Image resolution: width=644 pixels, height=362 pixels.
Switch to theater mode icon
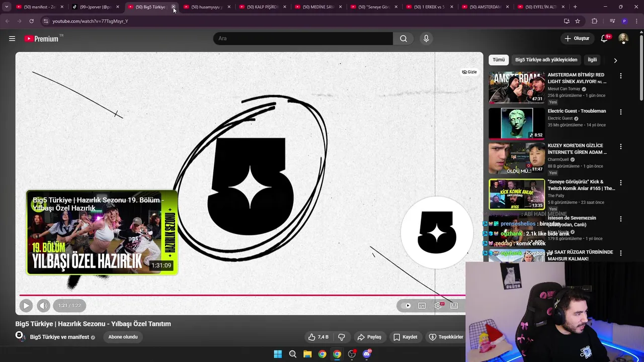(x=454, y=305)
